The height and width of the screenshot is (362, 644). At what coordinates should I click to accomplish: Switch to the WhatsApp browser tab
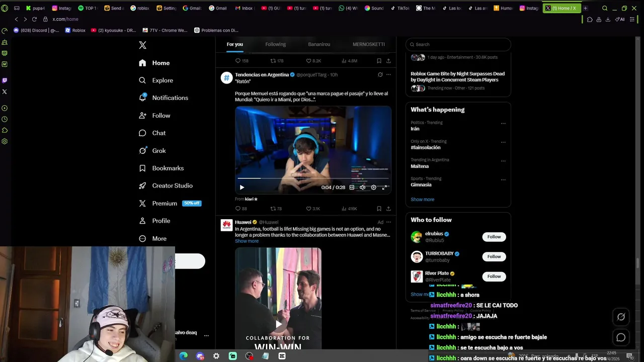click(348, 8)
